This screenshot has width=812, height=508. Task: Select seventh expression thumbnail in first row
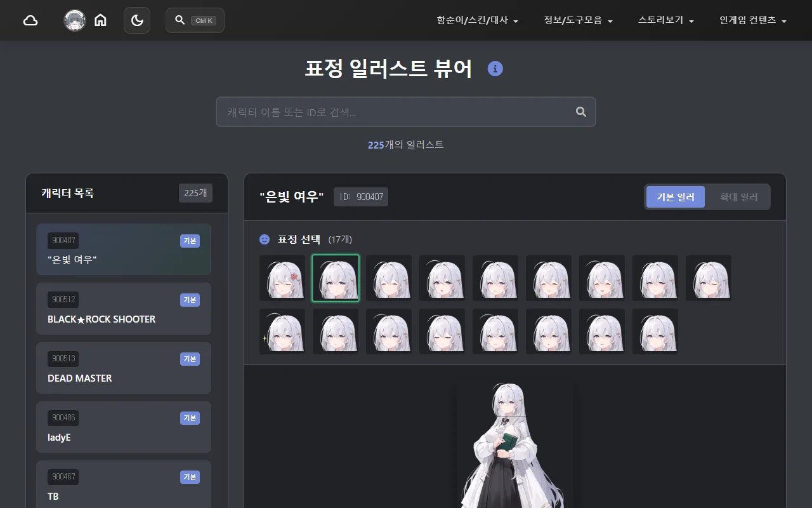602,278
